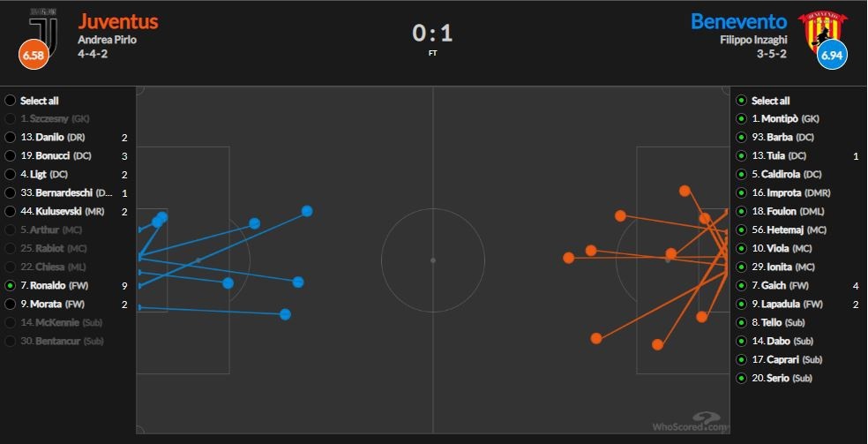Click manager name Andrea Pirlo

coord(107,40)
